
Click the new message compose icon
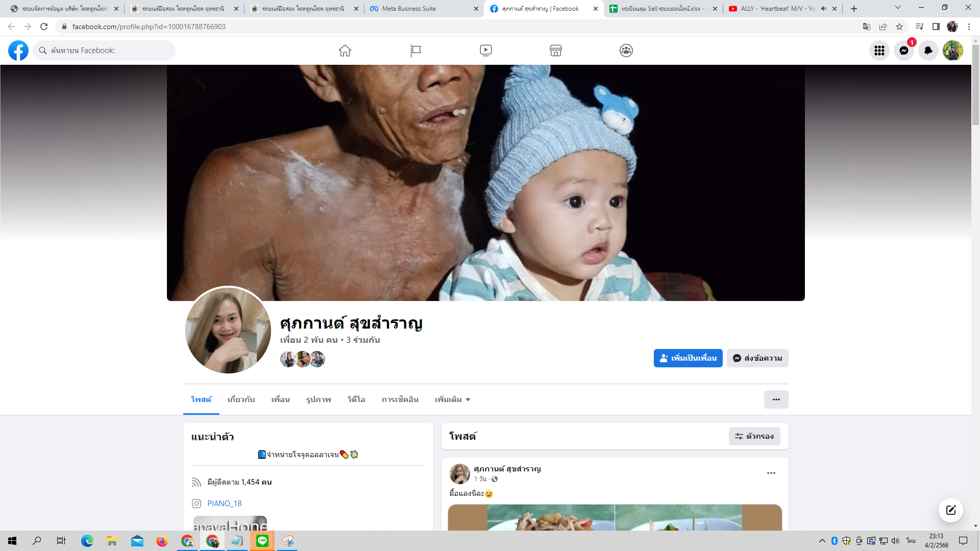(x=950, y=510)
